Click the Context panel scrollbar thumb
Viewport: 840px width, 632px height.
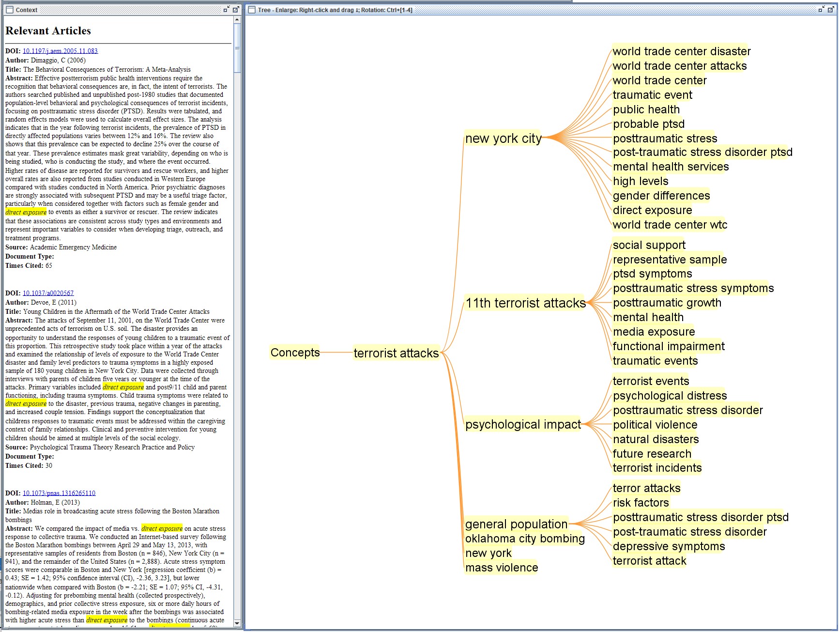click(237, 47)
